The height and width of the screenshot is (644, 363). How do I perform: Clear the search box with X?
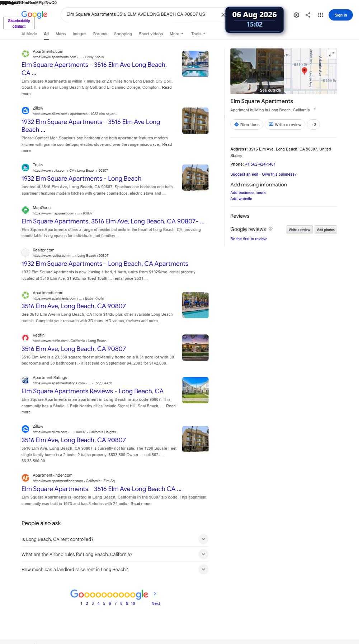pos(223,15)
